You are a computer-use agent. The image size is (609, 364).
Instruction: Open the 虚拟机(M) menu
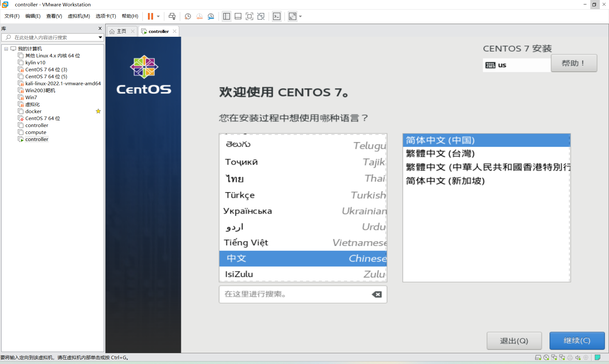pos(79,16)
